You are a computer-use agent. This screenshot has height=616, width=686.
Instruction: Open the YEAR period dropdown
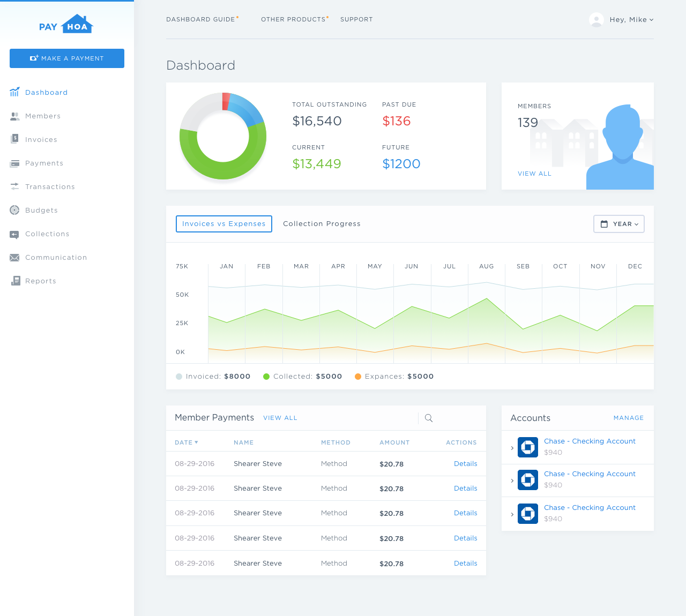(x=619, y=224)
